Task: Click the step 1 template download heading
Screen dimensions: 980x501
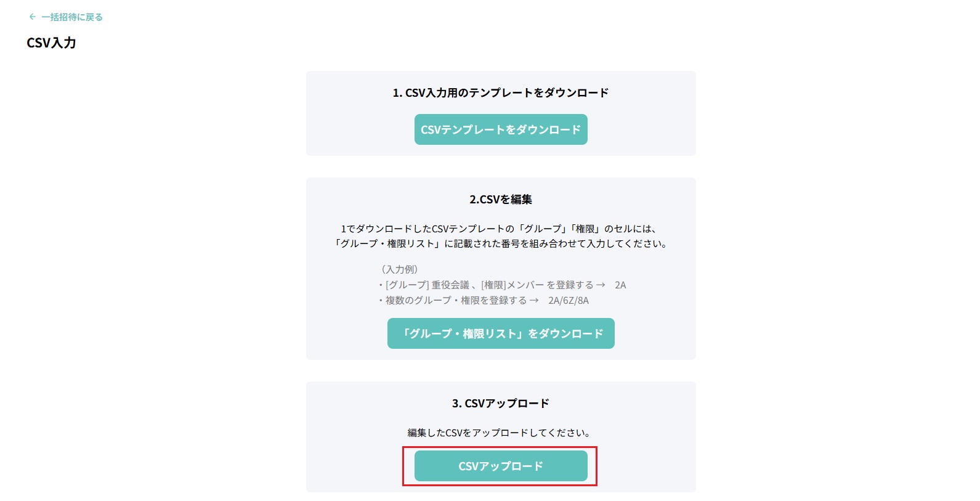Action: (x=500, y=92)
